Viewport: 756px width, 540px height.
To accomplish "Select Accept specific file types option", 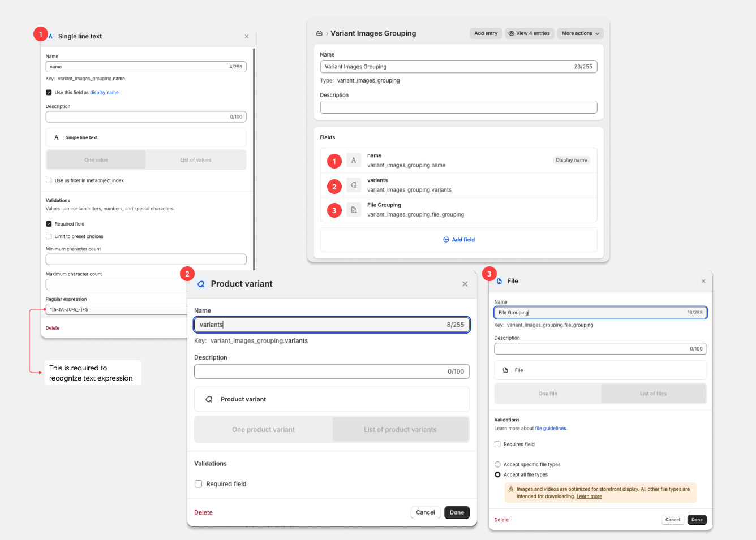I will click(x=498, y=465).
